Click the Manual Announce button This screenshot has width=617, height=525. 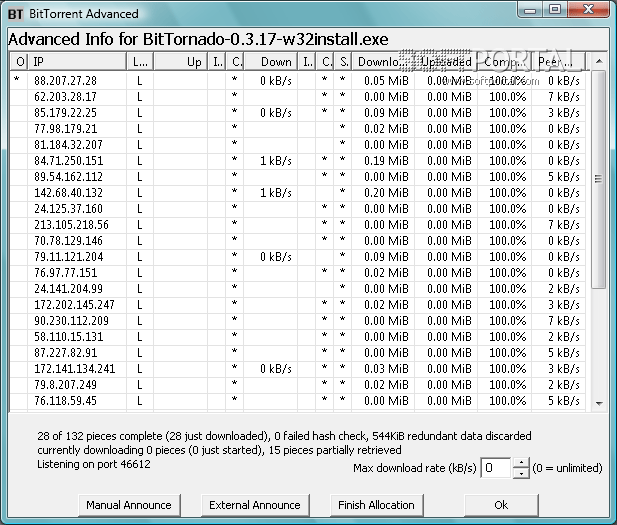(x=129, y=505)
